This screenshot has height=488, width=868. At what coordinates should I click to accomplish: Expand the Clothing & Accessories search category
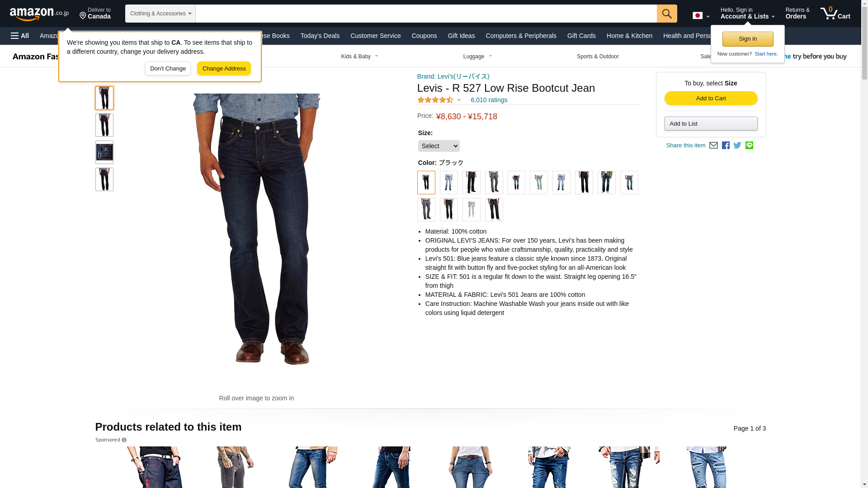[x=160, y=14]
